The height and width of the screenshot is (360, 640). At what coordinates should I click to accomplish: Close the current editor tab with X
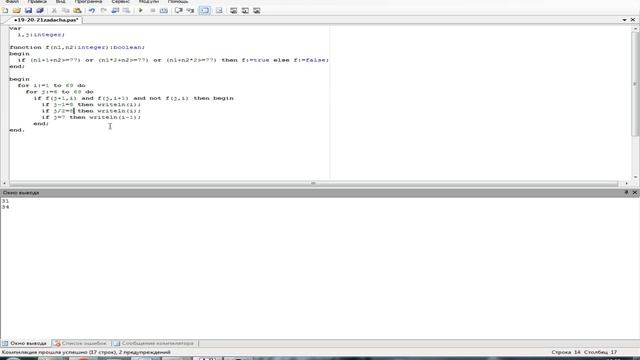(633, 20)
